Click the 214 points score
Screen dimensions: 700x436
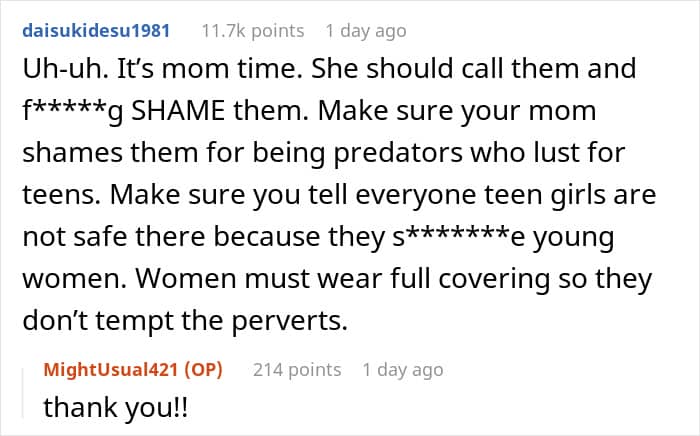297,370
